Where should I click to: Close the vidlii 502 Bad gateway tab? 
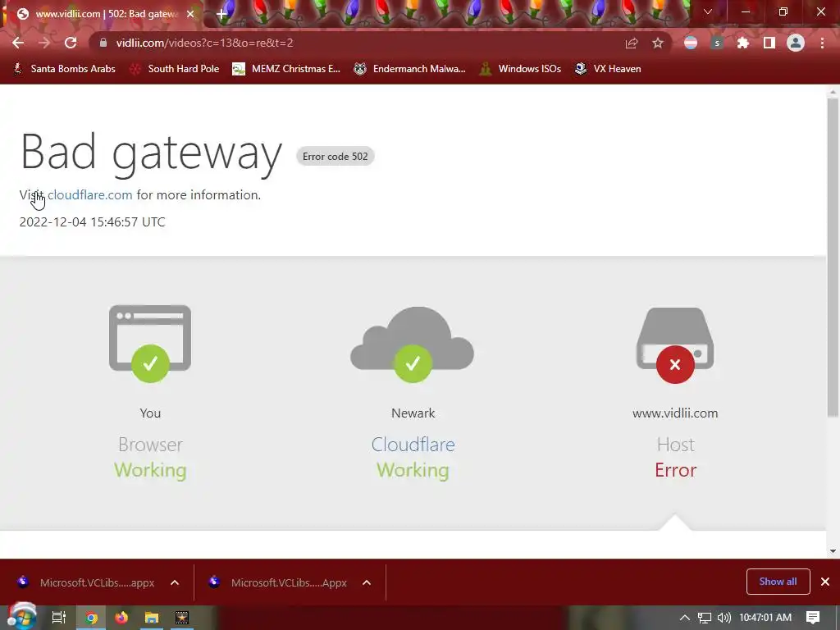[x=190, y=14]
